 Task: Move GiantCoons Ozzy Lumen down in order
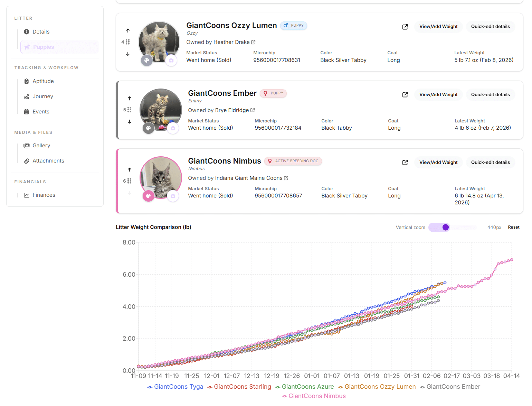click(x=128, y=54)
